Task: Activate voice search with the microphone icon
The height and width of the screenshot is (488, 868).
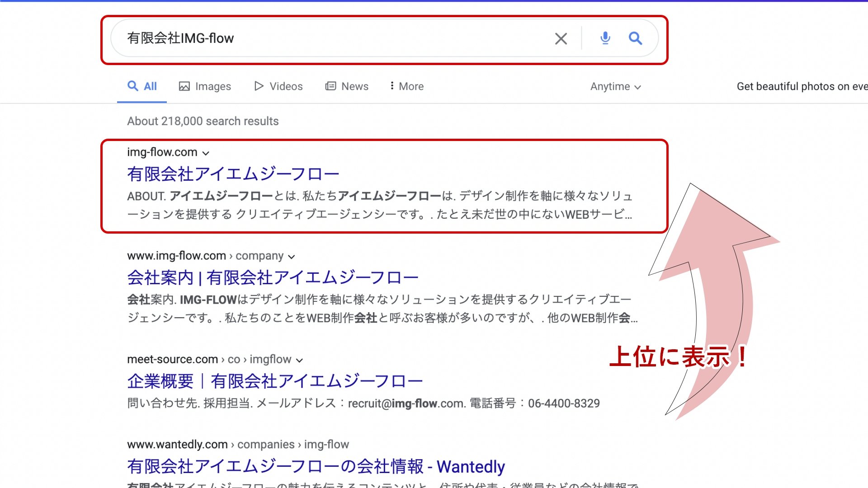Action: click(605, 38)
